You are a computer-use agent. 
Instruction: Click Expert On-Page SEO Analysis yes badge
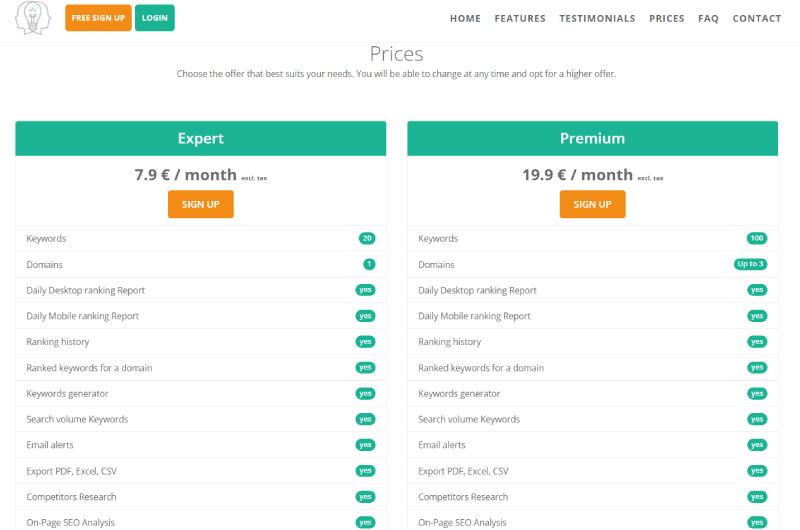(365, 522)
